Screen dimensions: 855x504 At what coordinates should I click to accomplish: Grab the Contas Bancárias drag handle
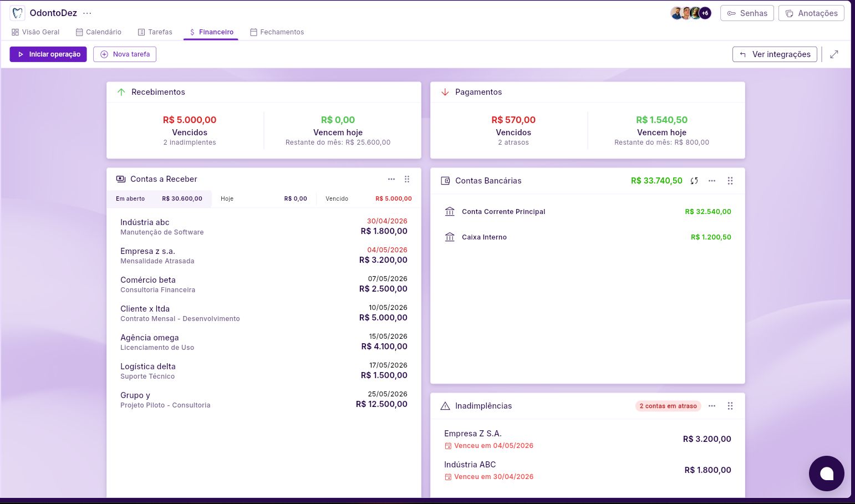[730, 181]
